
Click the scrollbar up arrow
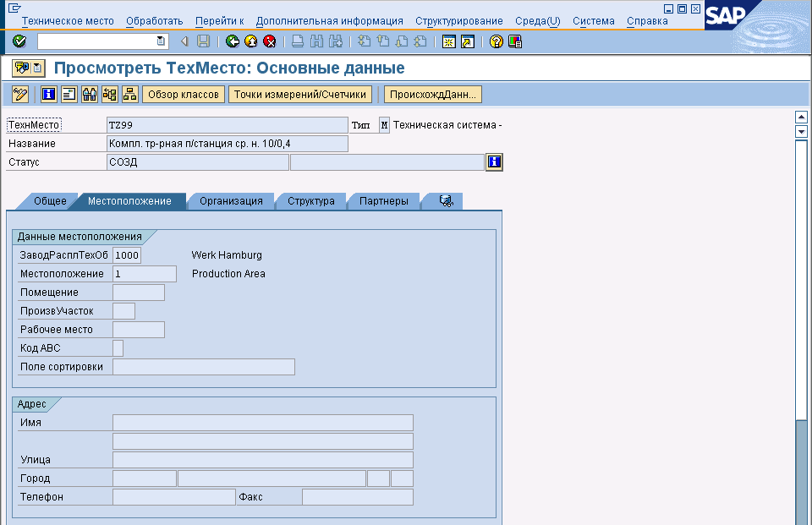(801, 117)
